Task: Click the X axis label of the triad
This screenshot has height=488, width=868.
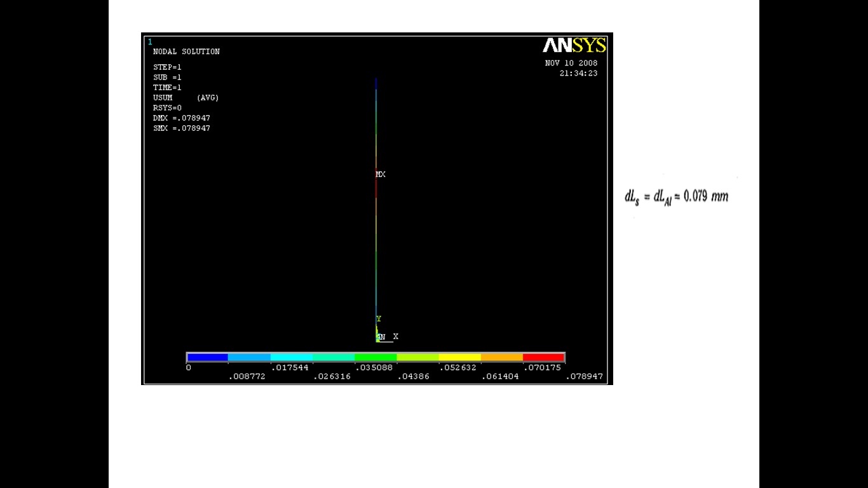Action: pyautogui.click(x=395, y=336)
